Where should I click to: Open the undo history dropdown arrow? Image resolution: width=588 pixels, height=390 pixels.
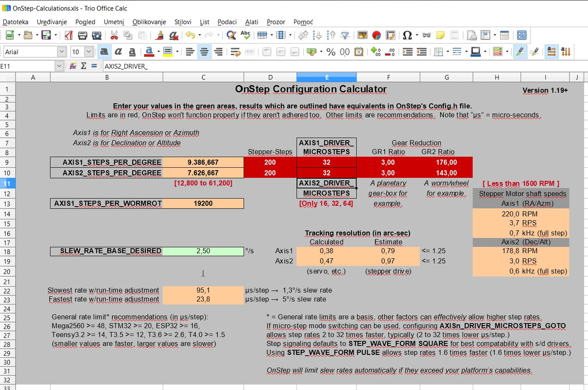point(199,35)
